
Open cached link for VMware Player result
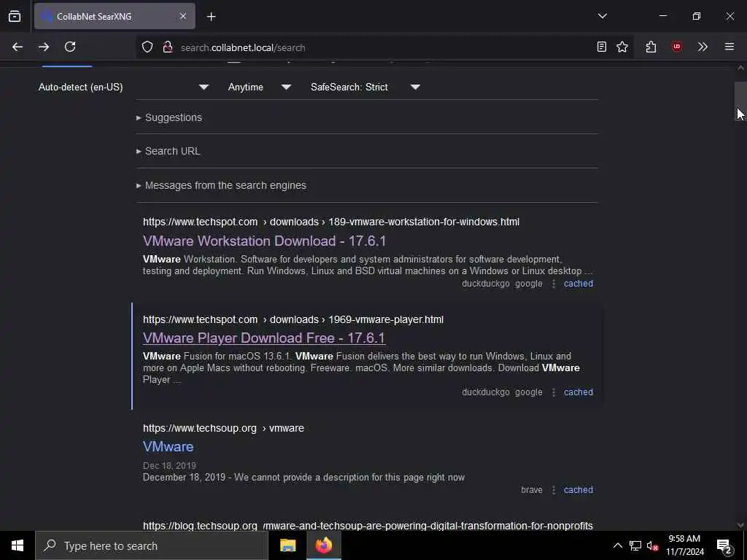578,392
